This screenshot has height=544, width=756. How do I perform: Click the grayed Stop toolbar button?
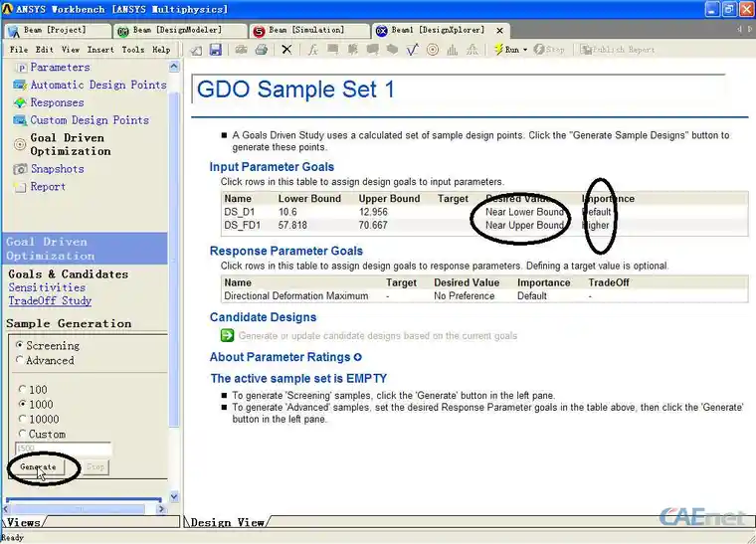pyautogui.click(x=549, y=49)
